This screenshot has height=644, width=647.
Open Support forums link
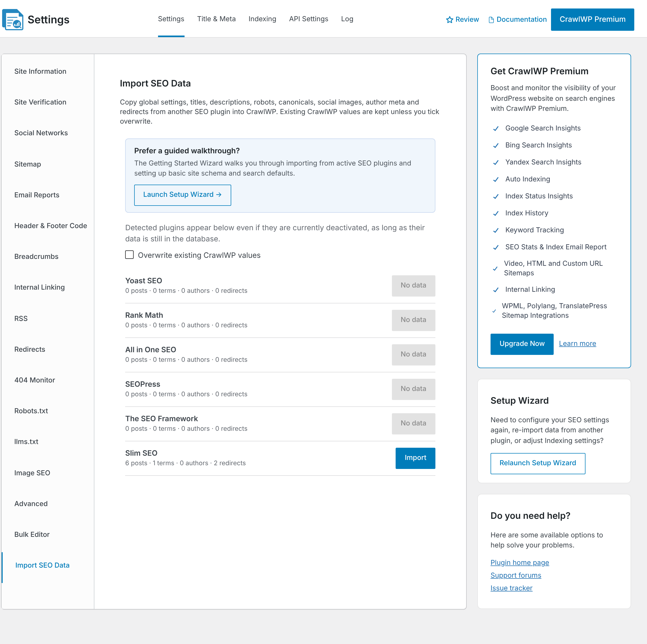tap(515, 575)
